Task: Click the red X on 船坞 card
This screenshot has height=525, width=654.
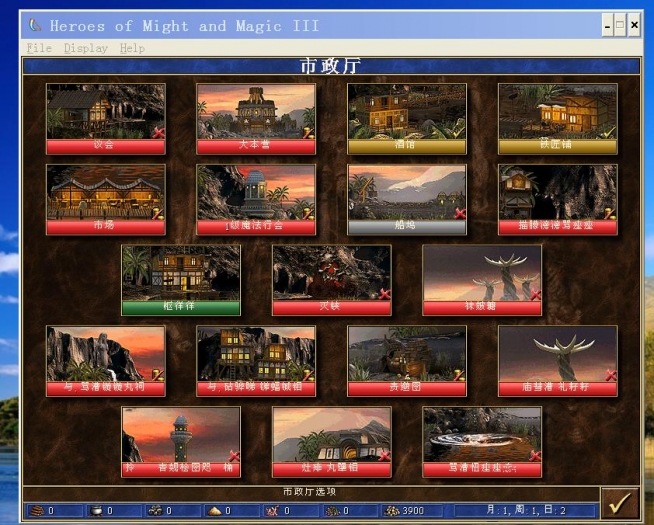Action: [460, 214]
